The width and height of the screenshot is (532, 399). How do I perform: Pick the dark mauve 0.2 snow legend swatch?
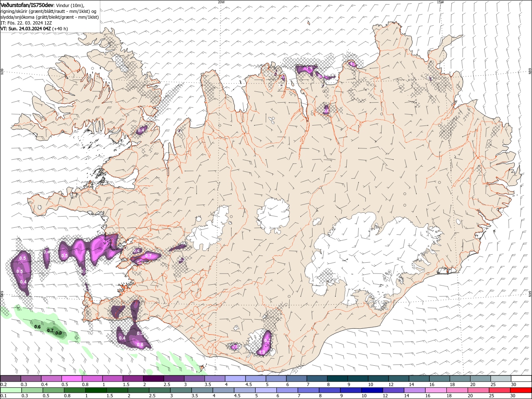[x=10, y=379]
